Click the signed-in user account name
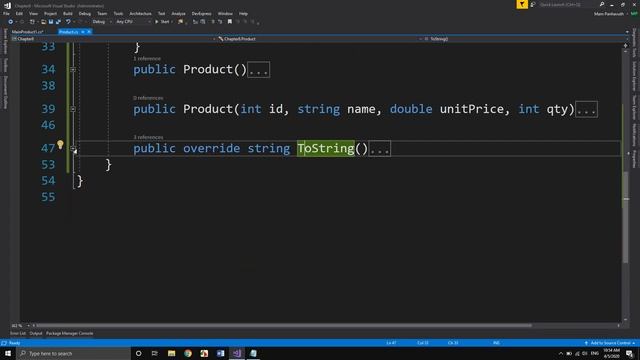Image resolution: width=640 pixels, height=360 pixels. point(609,14)
